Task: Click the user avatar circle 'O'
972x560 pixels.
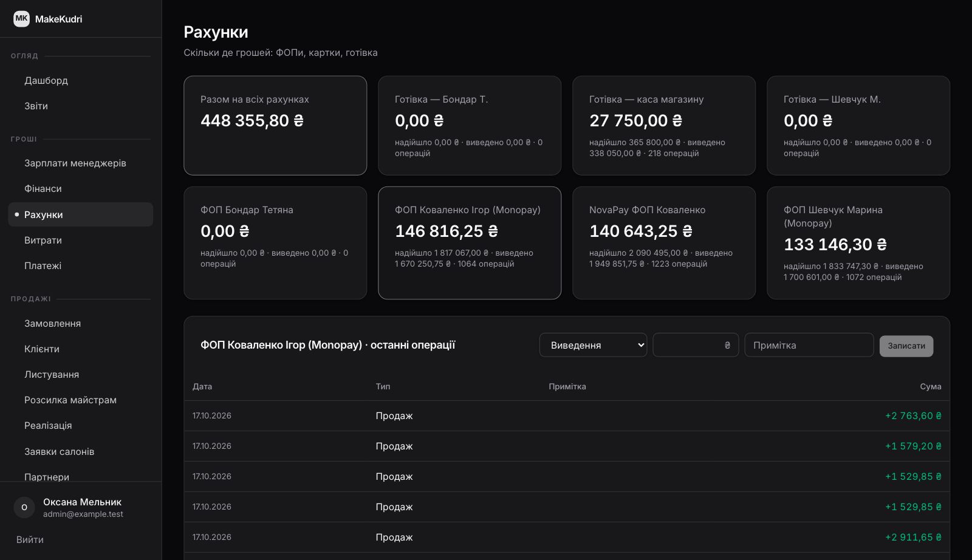Action: (x=24, y=507)
